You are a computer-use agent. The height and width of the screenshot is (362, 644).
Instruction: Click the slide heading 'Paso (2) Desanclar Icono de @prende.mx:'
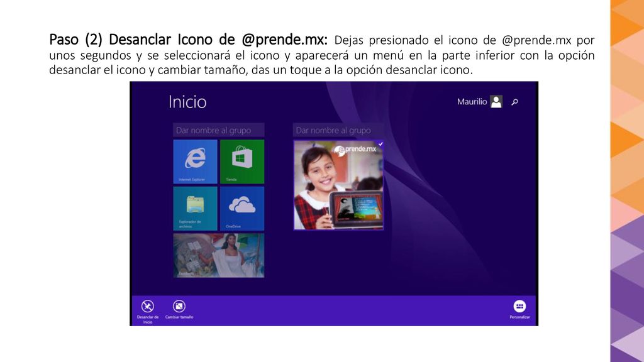188,40
